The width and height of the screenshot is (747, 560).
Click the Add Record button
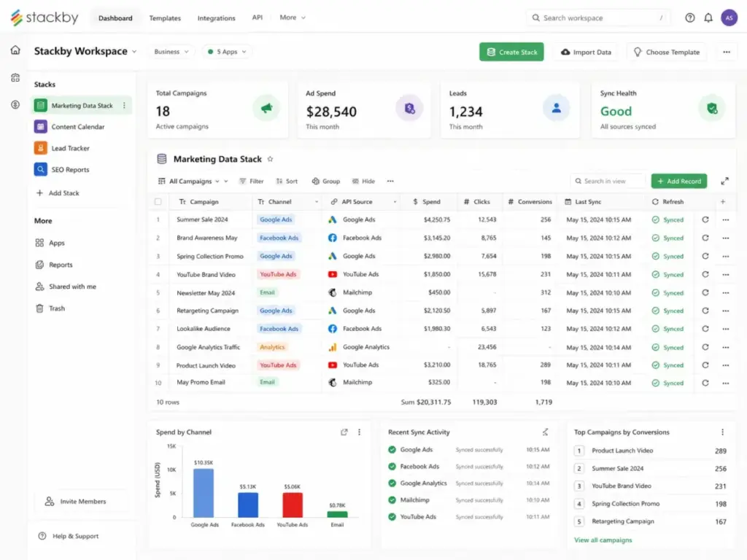coord(679,181)
